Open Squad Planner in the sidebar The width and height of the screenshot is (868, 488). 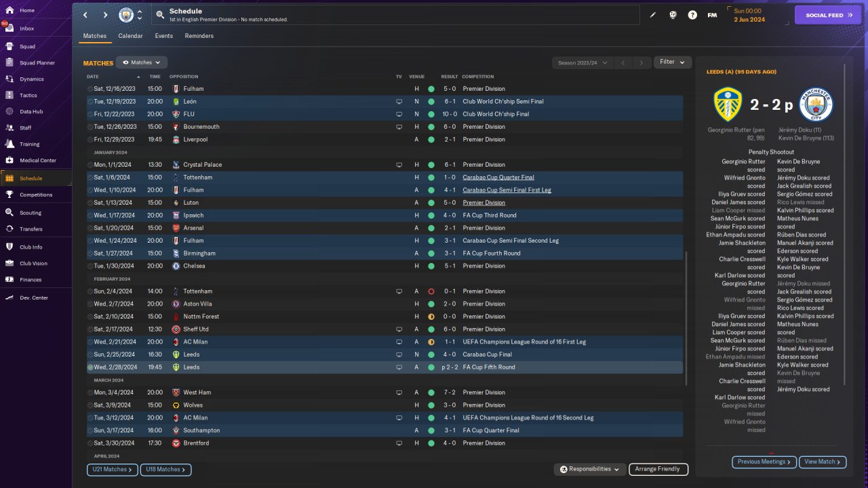point(37,63)
